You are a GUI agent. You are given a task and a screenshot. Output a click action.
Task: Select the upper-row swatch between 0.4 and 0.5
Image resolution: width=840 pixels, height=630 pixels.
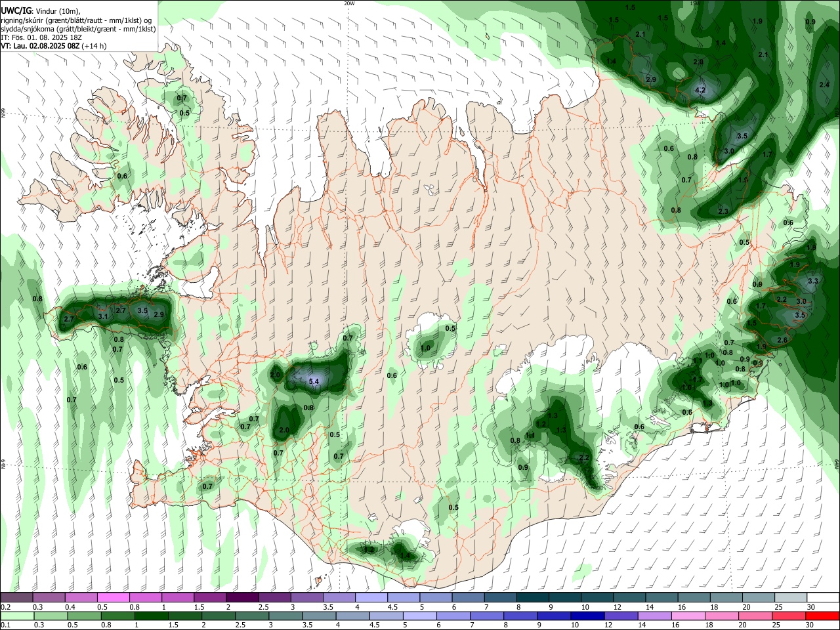pyautogui.click(x=81, y=597)
